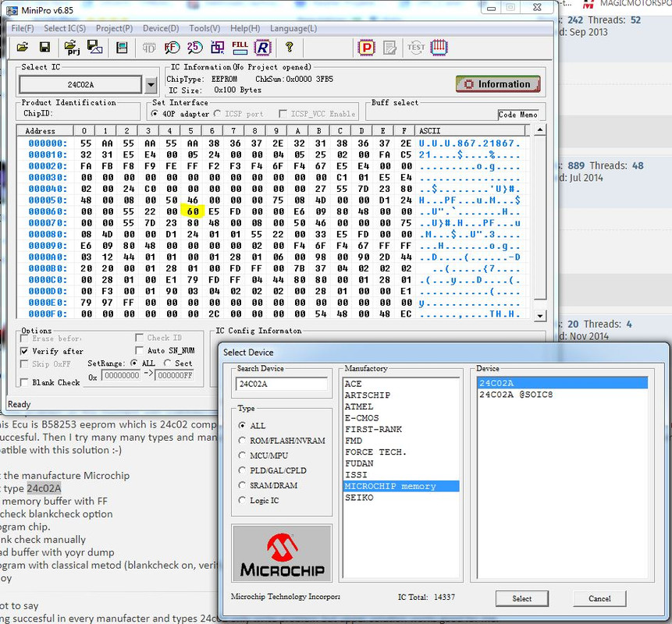Open the Tools(V) menu
The height and width of the screenshot is (624, 672).
(x=204, y=28)
